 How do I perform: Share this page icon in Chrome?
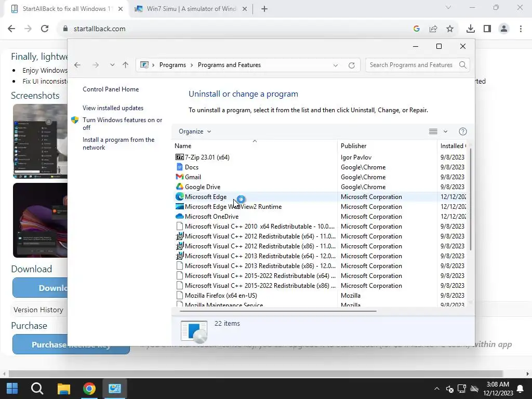pos(433,29)
